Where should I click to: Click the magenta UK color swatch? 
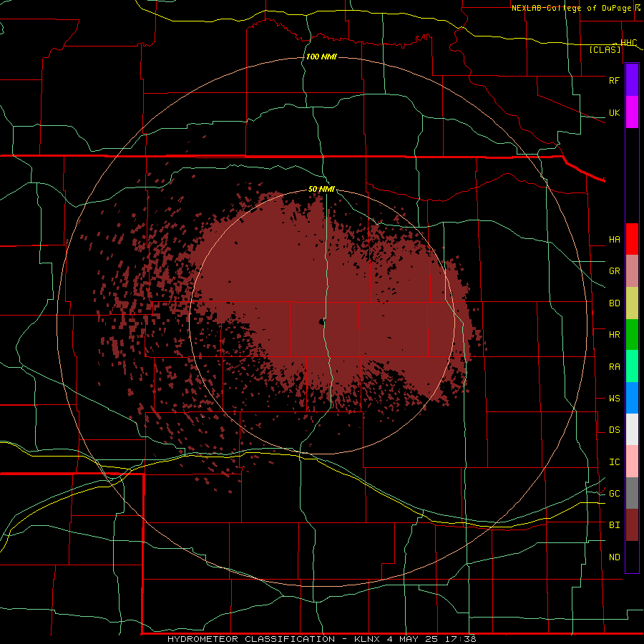(x=632, y=112)
